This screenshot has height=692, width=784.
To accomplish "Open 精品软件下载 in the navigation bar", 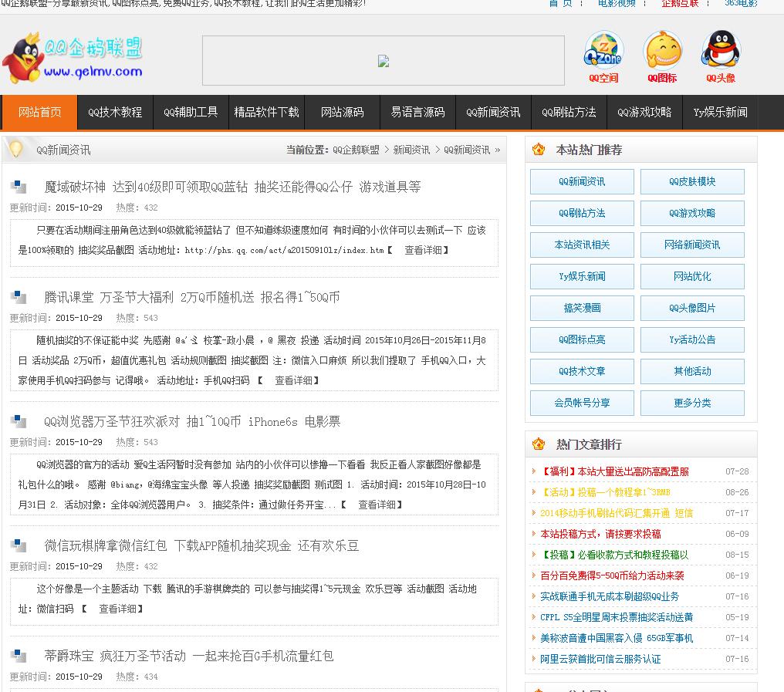I will (x=266, y=112).
